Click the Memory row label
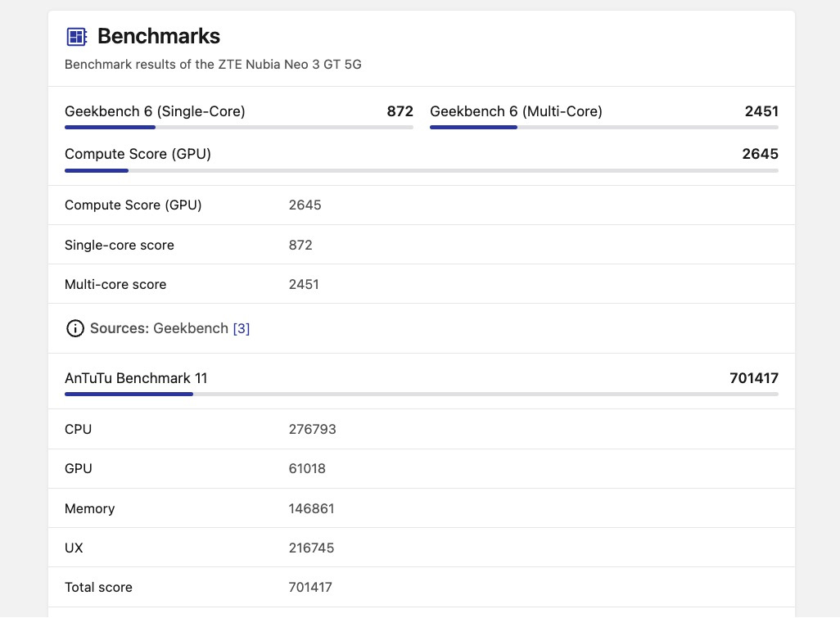Image resolution: width=840 pixels, height=618 pixels. pyautogui.click(x=89, y=509)
